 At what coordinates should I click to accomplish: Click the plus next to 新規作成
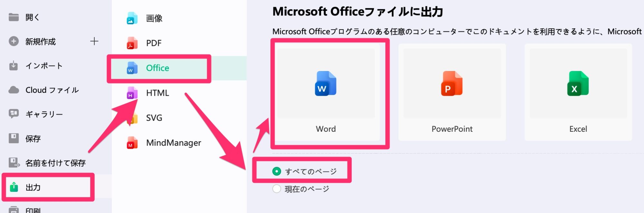(94, 41)
